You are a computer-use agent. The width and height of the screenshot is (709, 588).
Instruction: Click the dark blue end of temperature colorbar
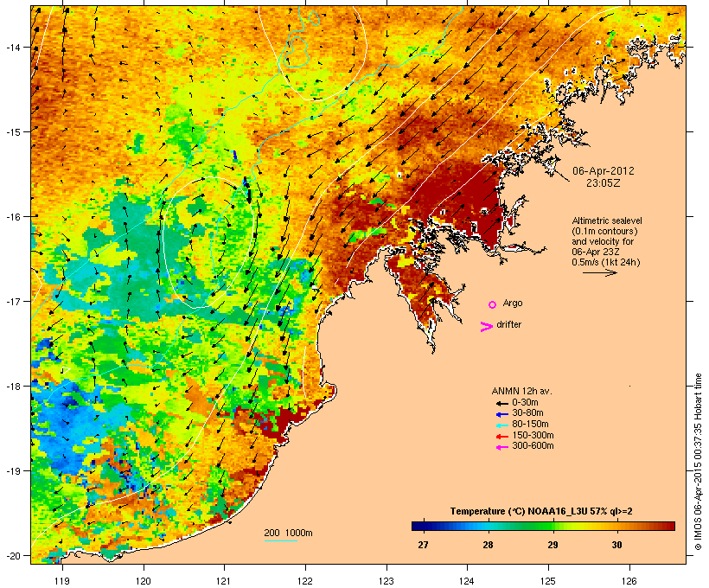418,526
